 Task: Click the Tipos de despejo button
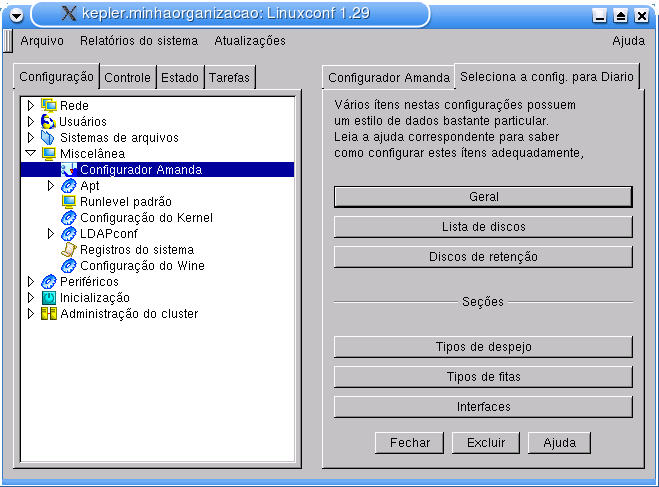[483, 347]
